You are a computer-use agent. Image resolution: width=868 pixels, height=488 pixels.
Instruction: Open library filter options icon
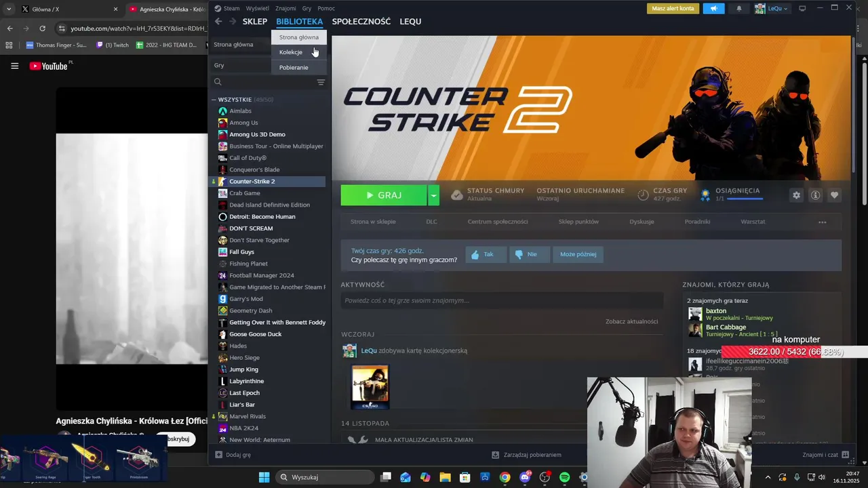point(321,82)
